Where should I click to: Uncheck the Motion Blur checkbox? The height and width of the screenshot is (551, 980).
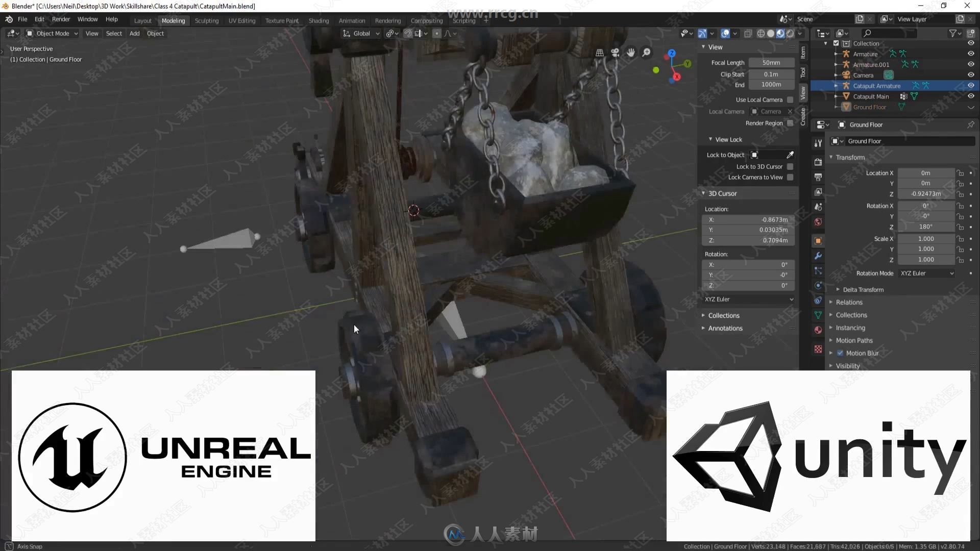(840, 353)
